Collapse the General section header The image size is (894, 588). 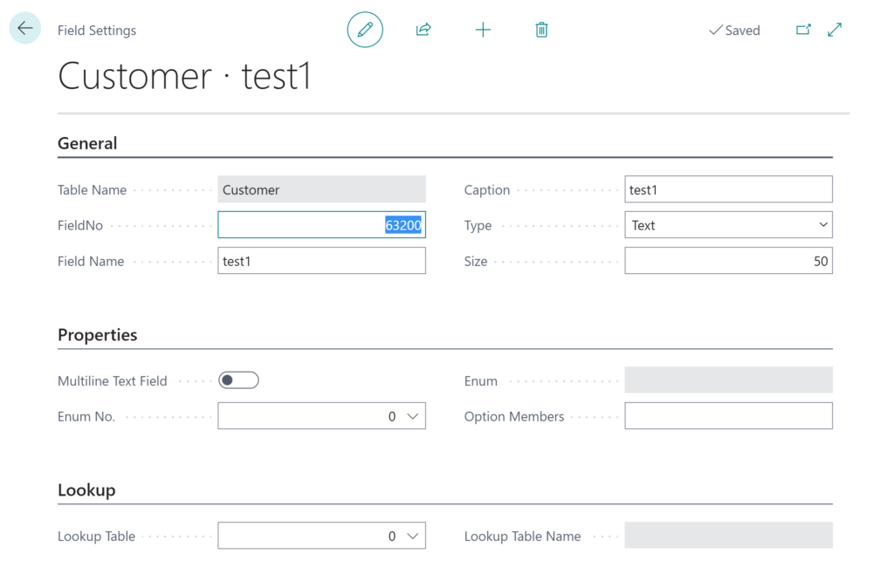(x=87, y=143)
